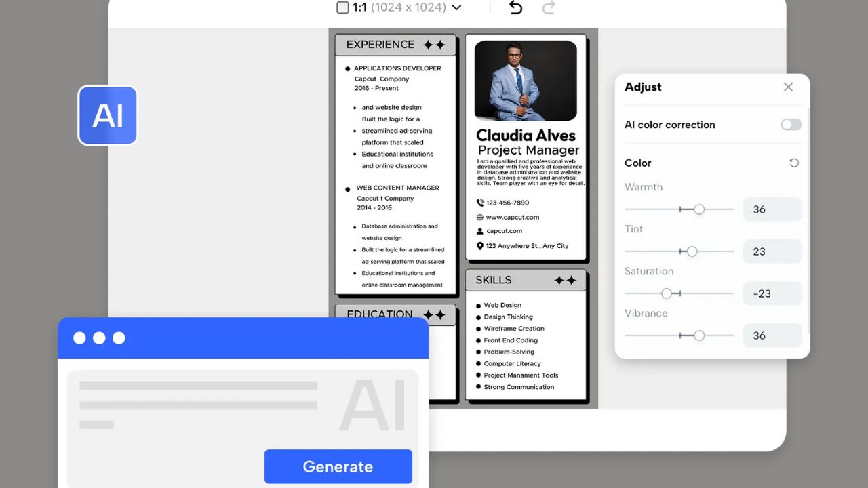The width and height of the screenshot is (868, 488).
Task: Click the Tint value box showing 23
Action: [772, 251]
